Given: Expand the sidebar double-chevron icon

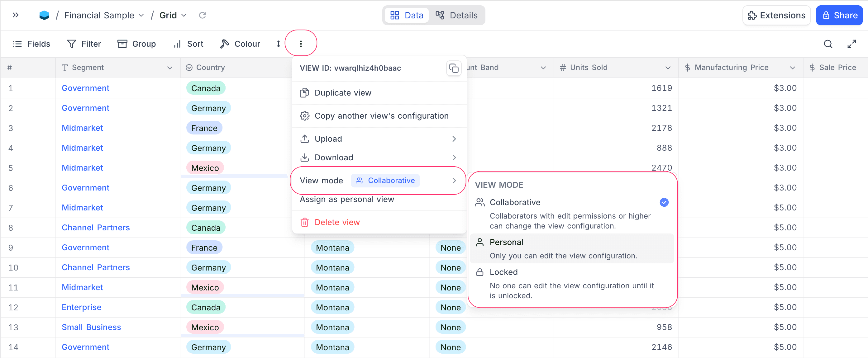Looking at the screenshot, I should click(16, 15).
